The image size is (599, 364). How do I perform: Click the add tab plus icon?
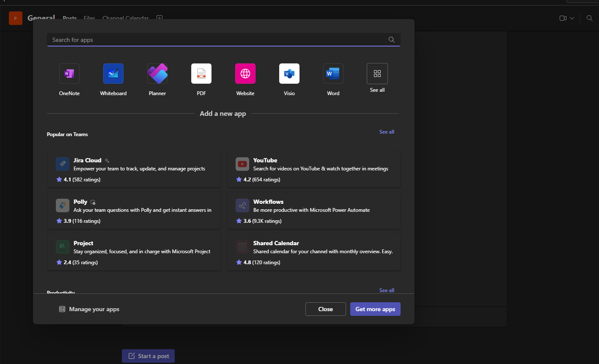[159, 18]
